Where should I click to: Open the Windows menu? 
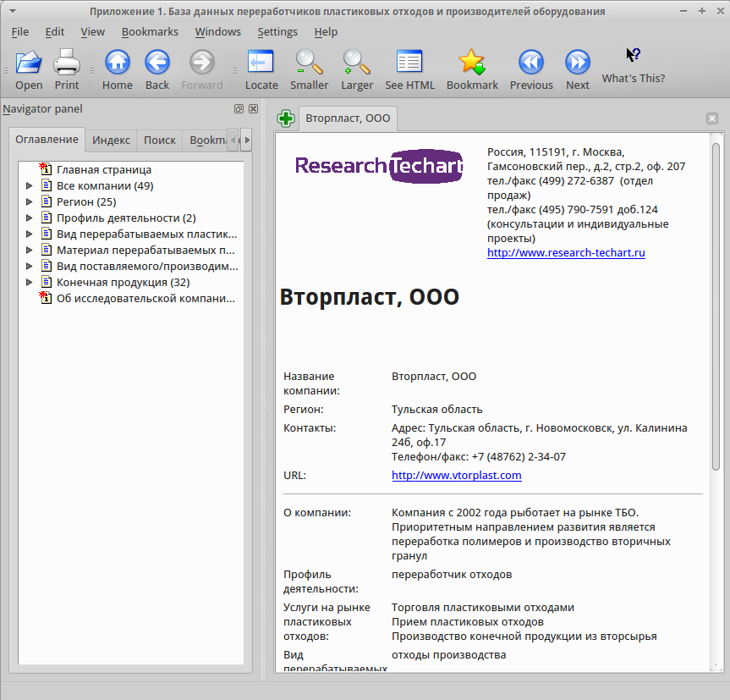218,31
